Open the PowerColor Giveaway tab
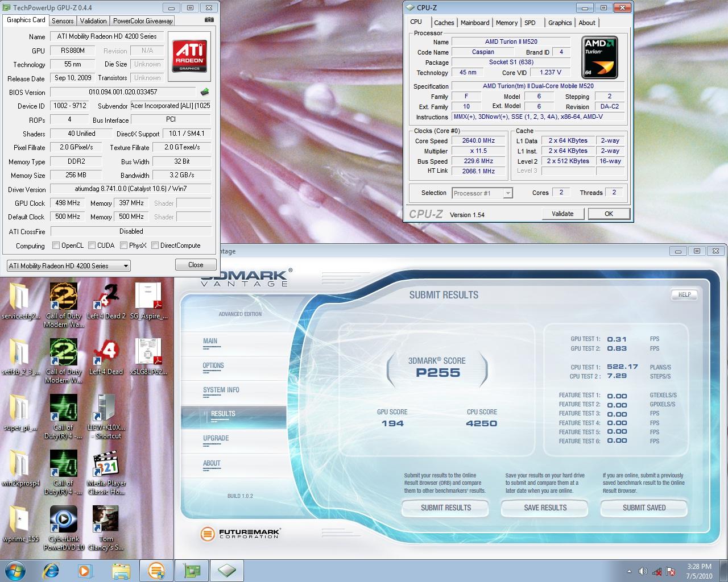Viewport: 728px width, 582px height. point(143,21)
